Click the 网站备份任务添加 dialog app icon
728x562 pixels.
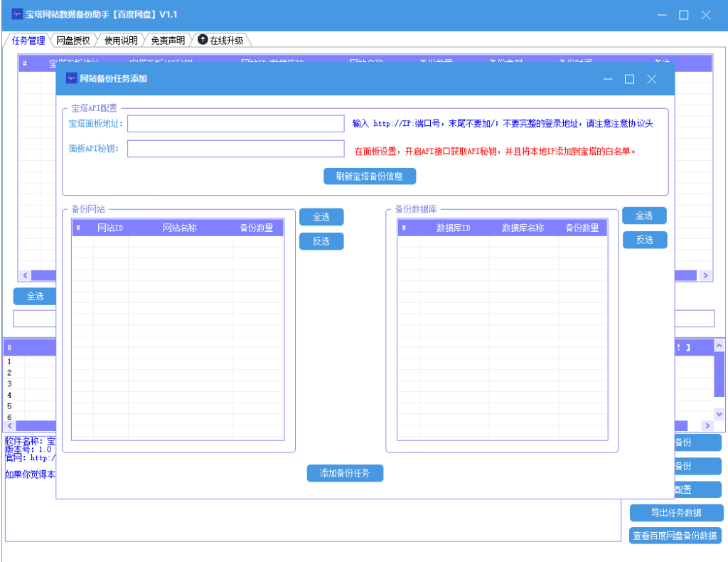point(71,78)
